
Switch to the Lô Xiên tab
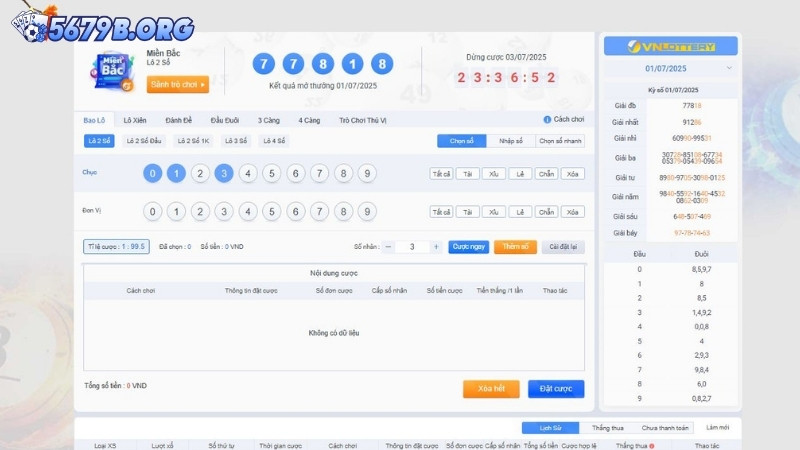click(135, 120)
